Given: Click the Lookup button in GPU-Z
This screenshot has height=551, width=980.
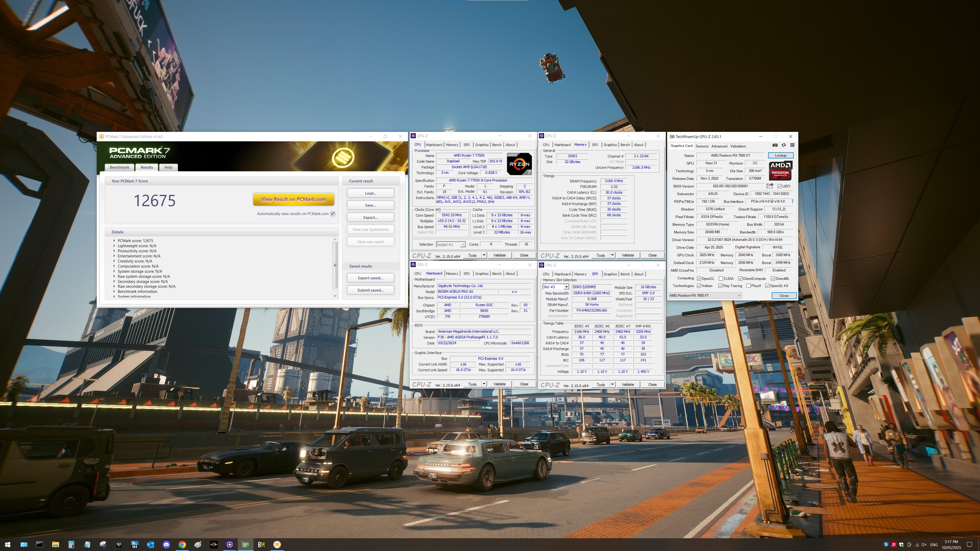Looking at the screenshot, I should [780, 156].
